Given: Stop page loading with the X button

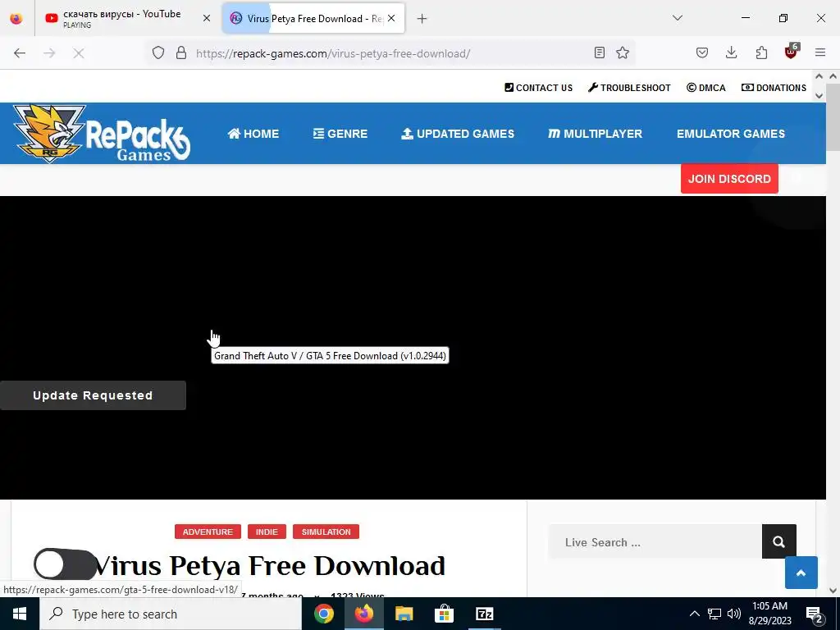Looking at the screenshot, I should click(78, 53).
